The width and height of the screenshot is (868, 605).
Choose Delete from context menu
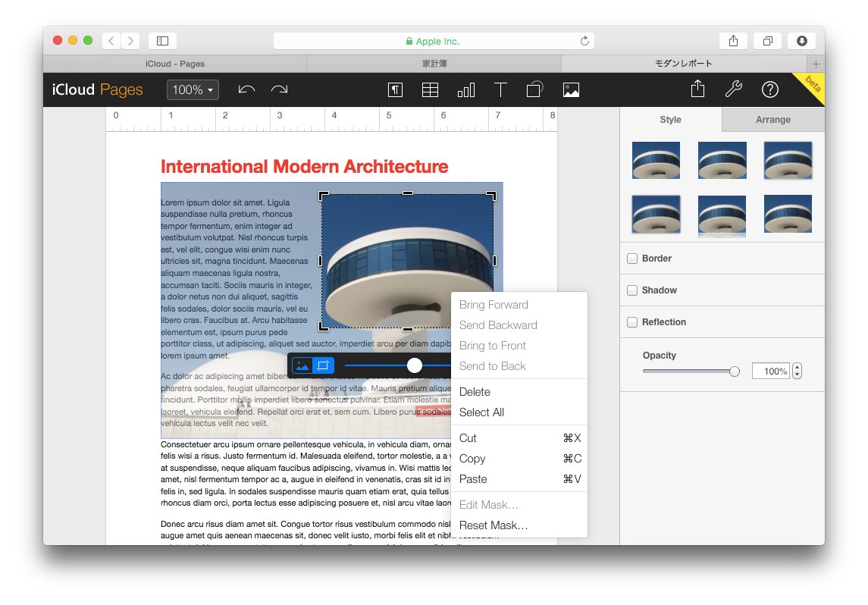pos(519,392)
